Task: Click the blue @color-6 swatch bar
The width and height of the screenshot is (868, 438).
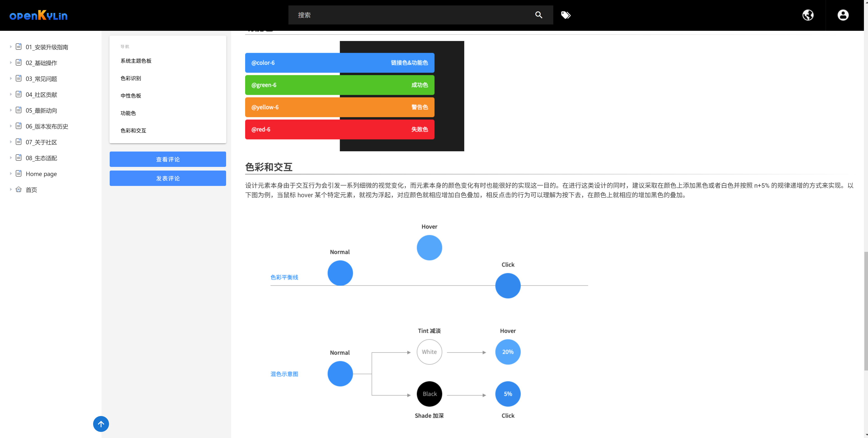Action: pyautogui.click(x=340, y=63)
